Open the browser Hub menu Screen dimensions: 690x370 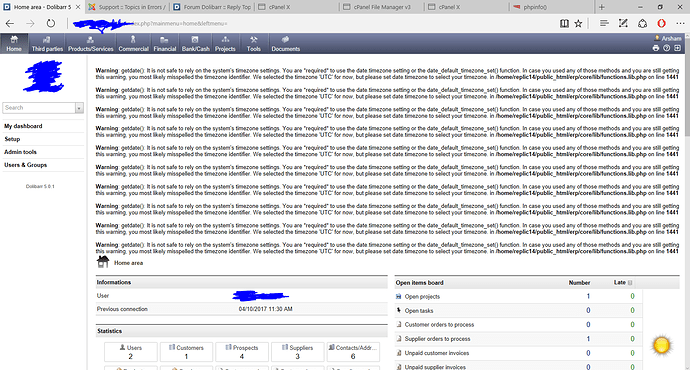click(x=604, y=23)
